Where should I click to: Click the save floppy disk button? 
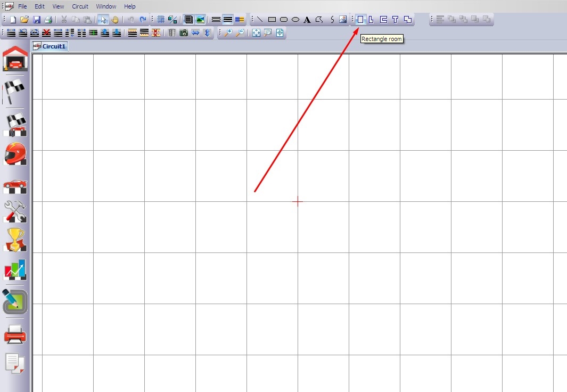click(x=37, y=20)
